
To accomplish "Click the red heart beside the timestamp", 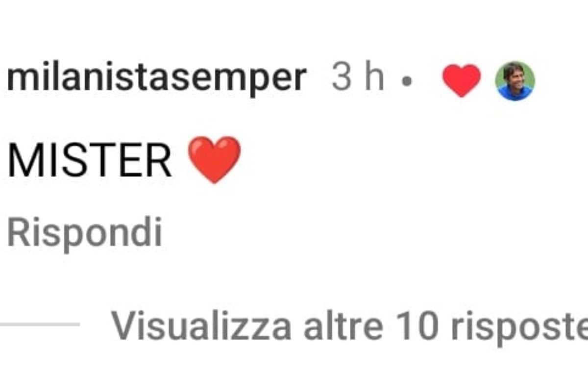I will [x=461, y=80].
